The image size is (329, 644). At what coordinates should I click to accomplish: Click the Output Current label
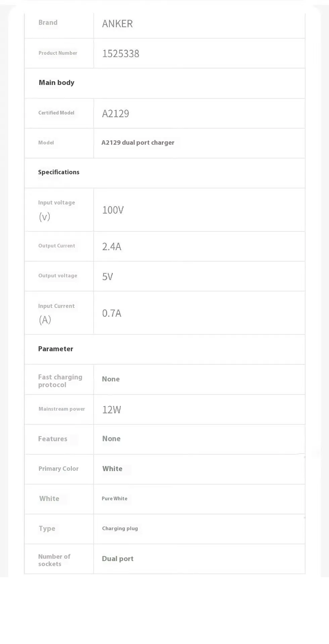(x=57, y=246)
